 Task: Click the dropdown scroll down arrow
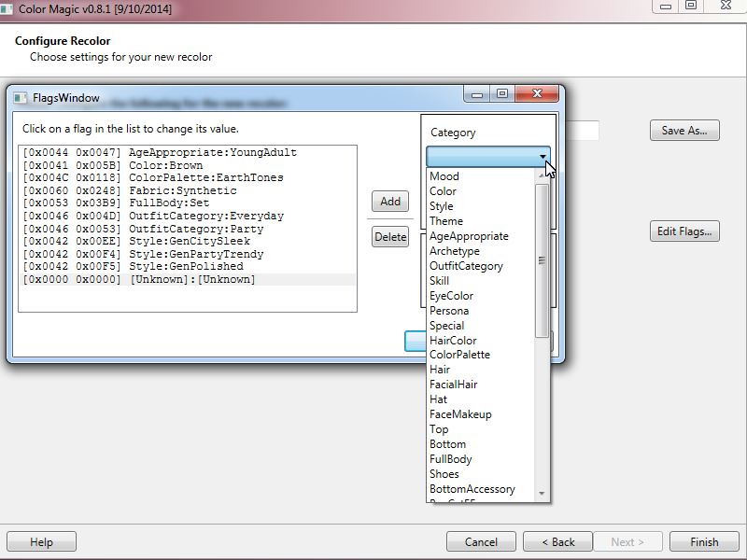(x=542, y=494)
